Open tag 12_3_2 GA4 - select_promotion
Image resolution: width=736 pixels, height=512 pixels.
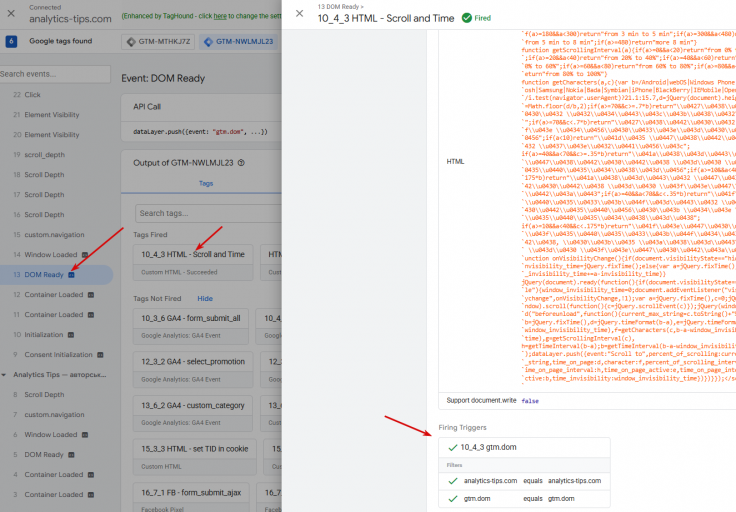[193, 370]
